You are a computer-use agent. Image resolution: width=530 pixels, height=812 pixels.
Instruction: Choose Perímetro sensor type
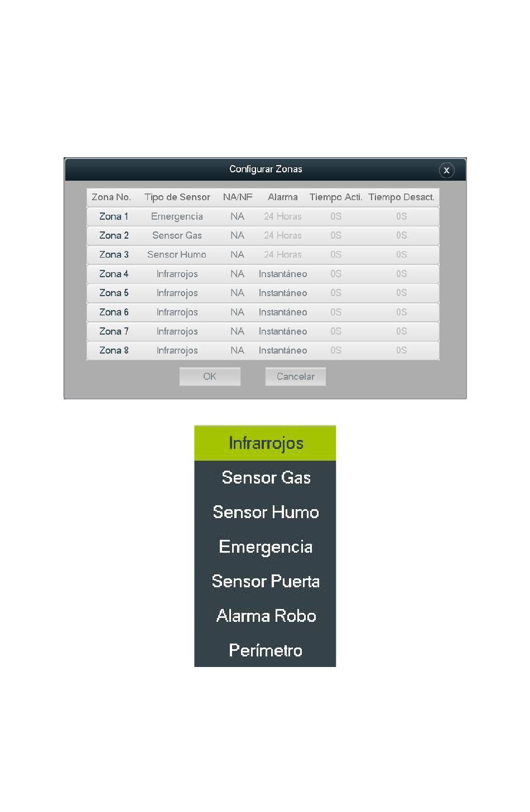pyautogui.click(x=265, y=651)
